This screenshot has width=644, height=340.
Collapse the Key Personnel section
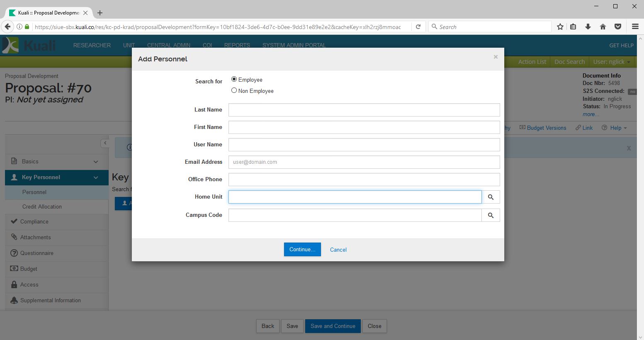point(96,177)
